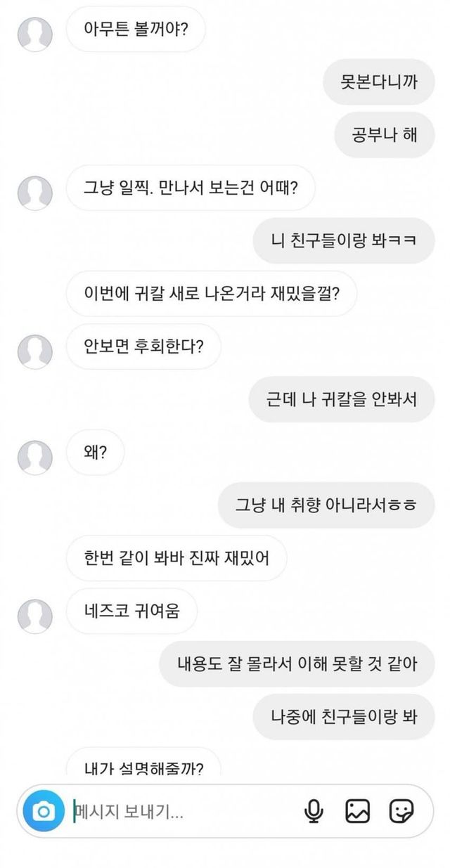Click the '메시지 보내기...' message input field
This screenshot has width=450, height=868.
click(183, 812)
